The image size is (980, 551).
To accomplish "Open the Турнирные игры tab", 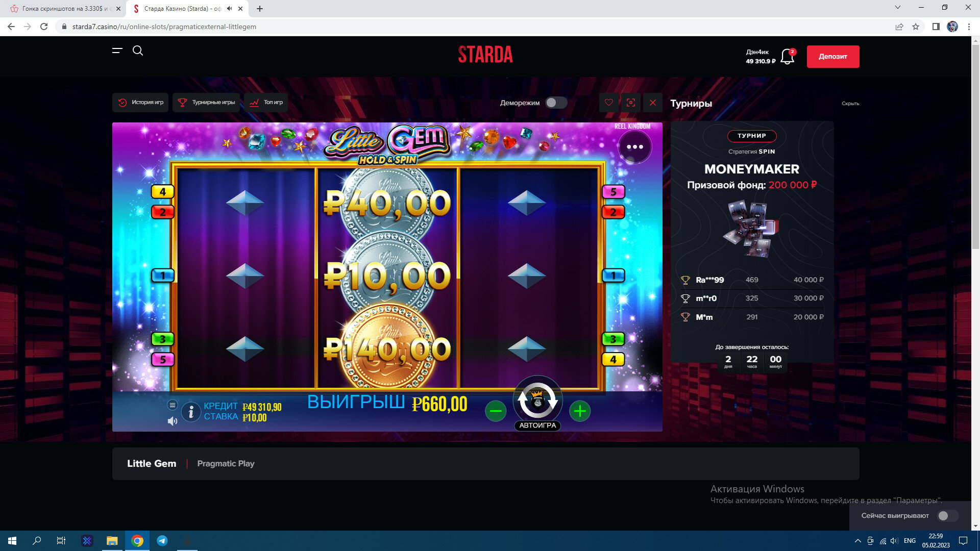I will point(207,103).
